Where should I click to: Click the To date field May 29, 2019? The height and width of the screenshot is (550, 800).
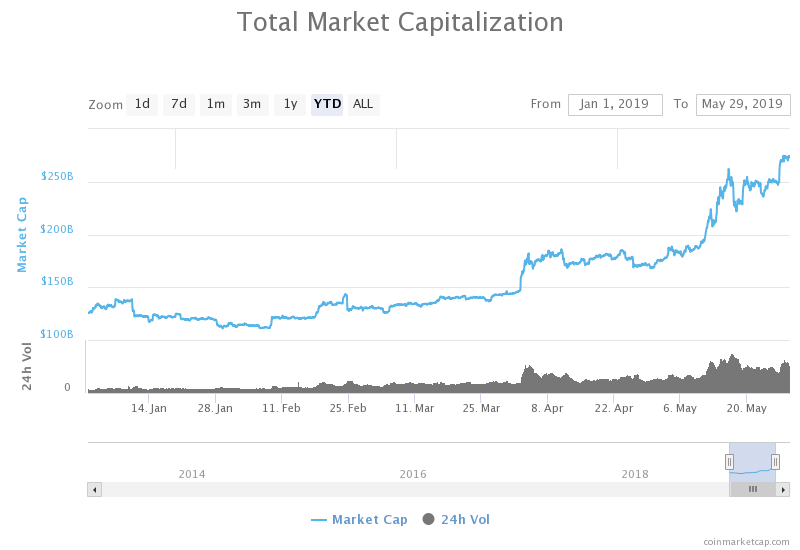742,104
